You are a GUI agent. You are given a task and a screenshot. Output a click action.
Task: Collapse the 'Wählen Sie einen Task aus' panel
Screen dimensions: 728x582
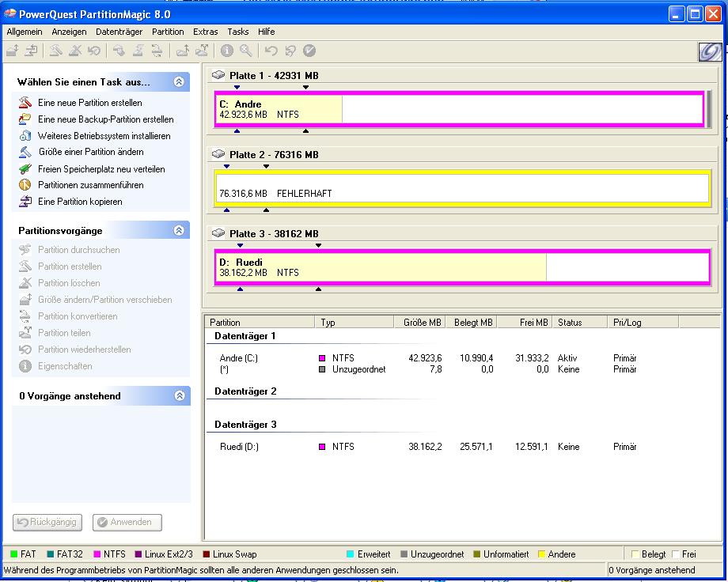pos(179,81)
